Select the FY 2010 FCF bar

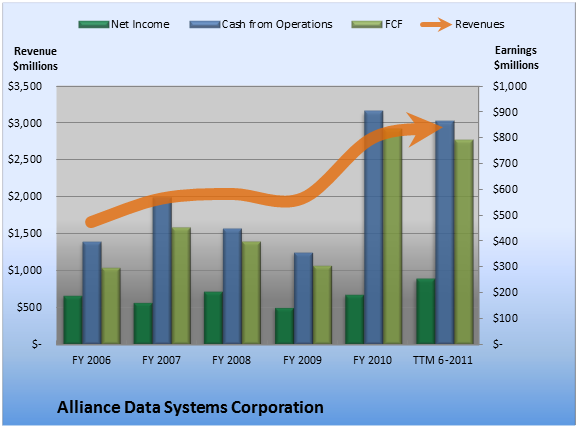tap(393, 236)
